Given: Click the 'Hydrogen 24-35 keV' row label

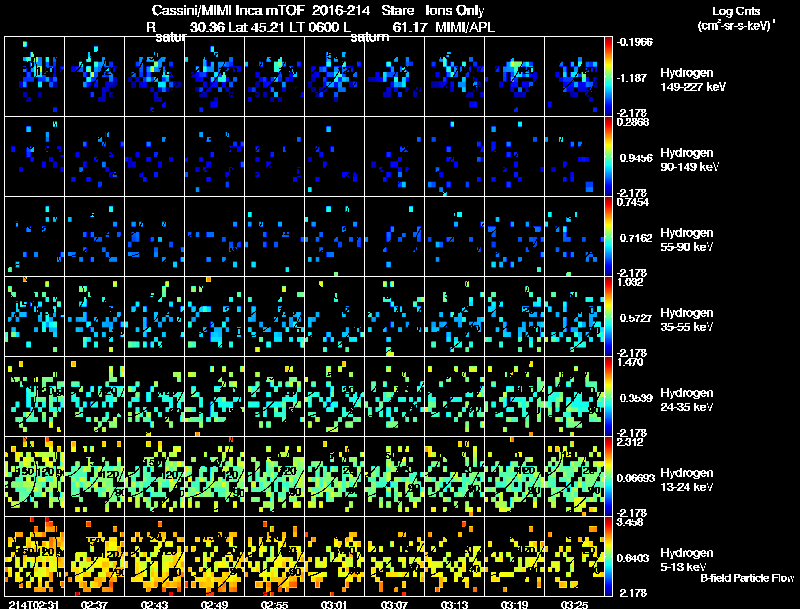Looking at the screenshot, I should click(x=687, y=400).
